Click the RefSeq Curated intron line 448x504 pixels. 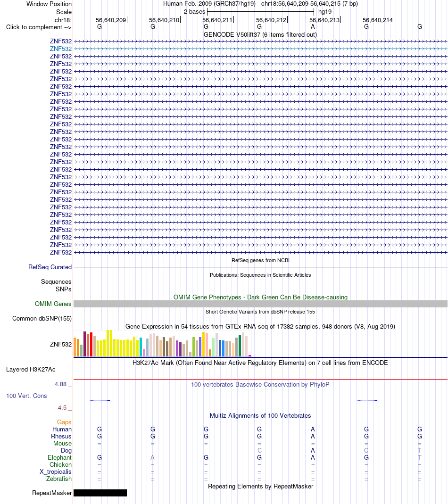tap(260, 267)
